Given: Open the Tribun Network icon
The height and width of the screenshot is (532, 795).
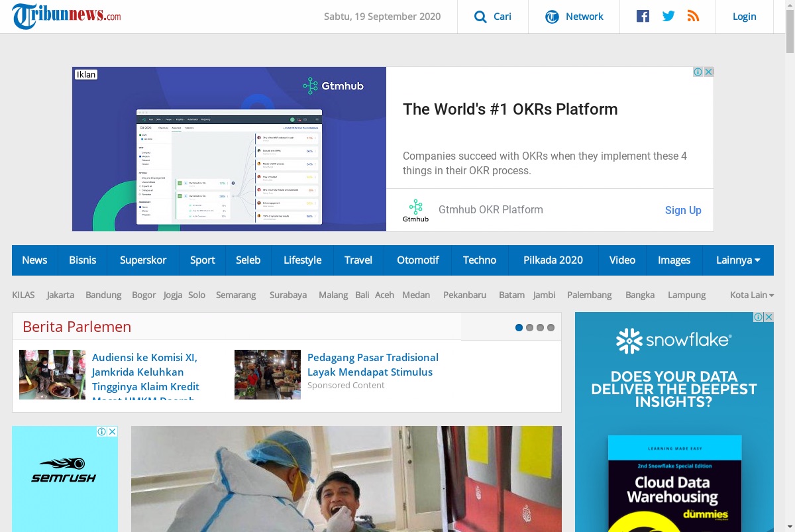Looking at the screenshot, I should (x=552, y=17).
